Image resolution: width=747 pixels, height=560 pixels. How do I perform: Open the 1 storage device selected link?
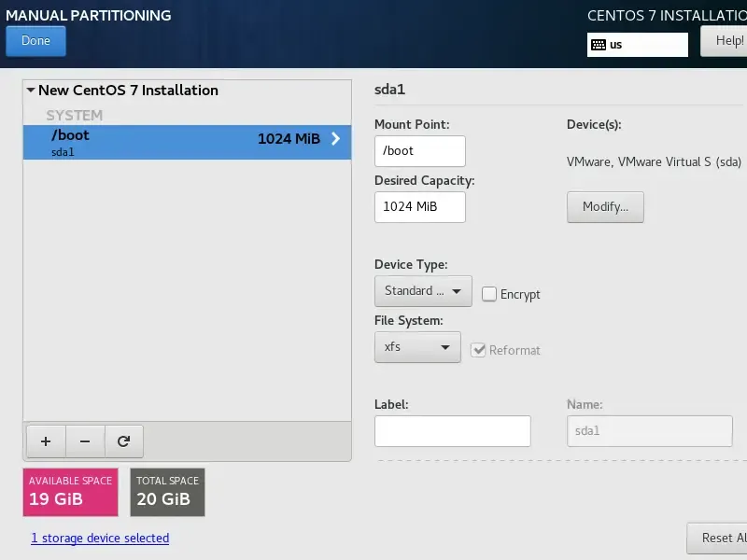pyautogui.click(x=100, y=539)
